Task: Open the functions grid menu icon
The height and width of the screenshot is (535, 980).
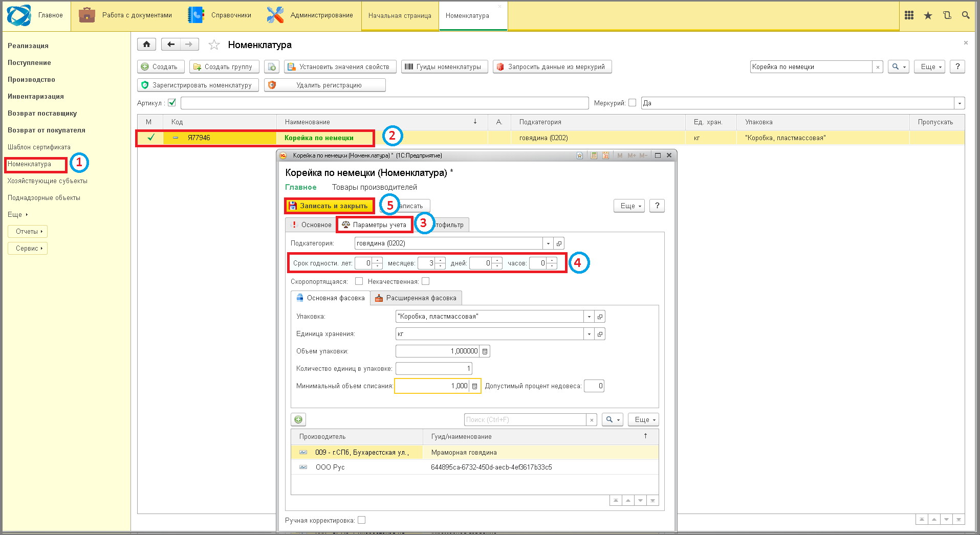Action: [909, 15]
